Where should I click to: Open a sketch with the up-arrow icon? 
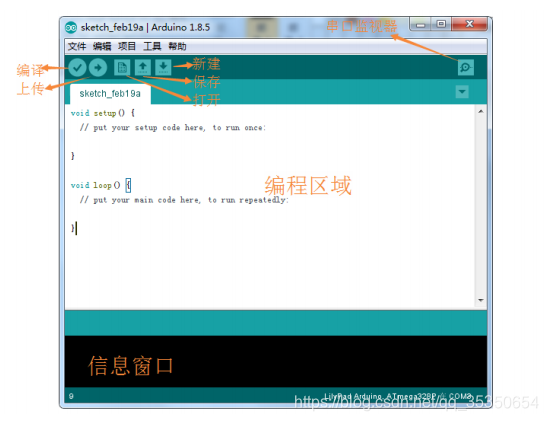[143, 67]
